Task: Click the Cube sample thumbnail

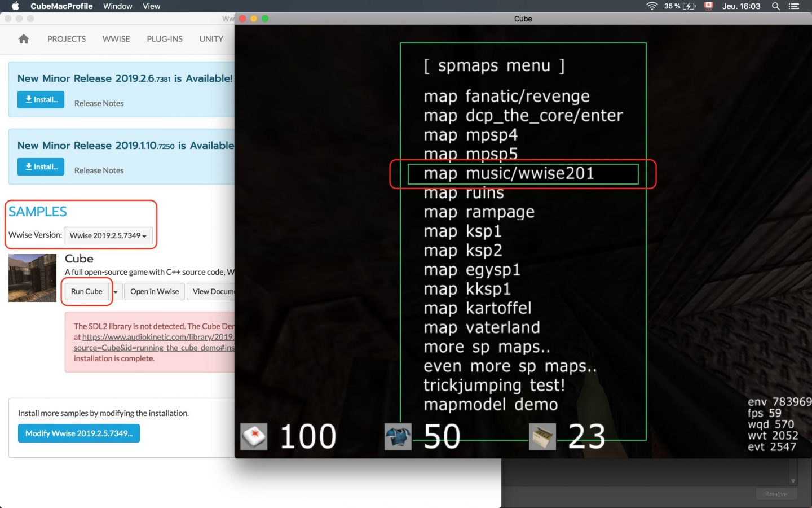Action: pyautogui.click(x=32, y=278)
